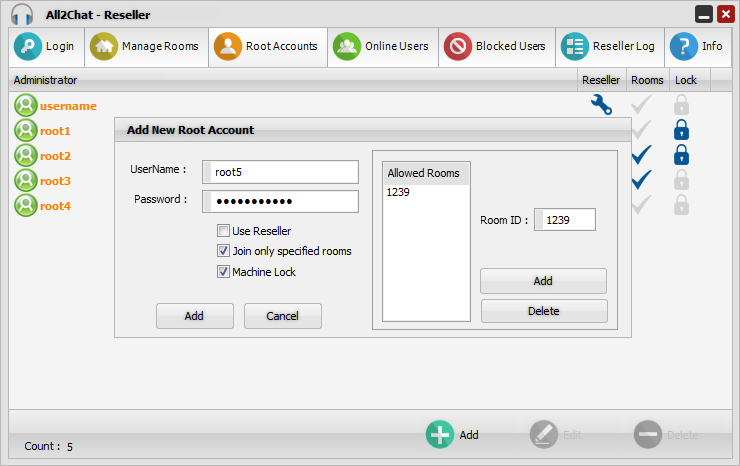Click the blue lock icon for root2
Image resolution: width=740 pixels, height=466 pixels.
pos(681,155)
